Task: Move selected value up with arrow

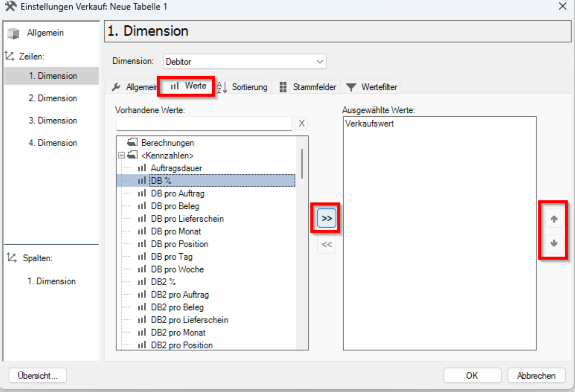Action: coord(554,219)
